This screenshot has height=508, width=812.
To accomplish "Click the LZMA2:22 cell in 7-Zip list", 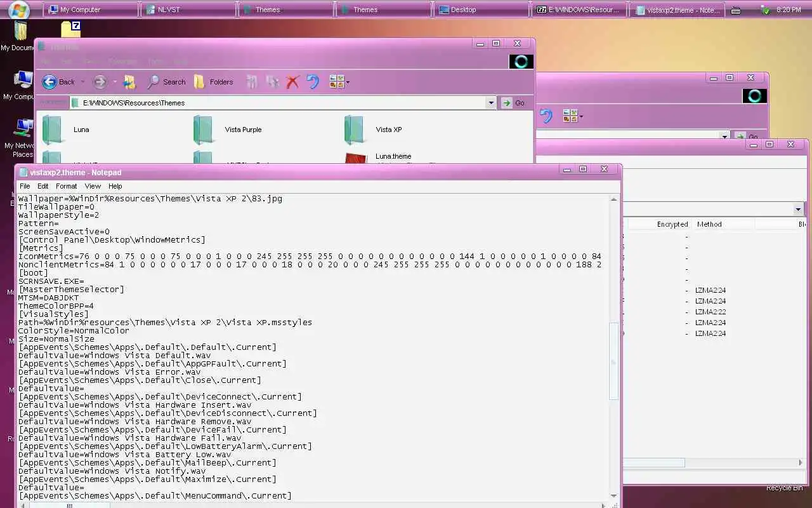I will 710,312.
